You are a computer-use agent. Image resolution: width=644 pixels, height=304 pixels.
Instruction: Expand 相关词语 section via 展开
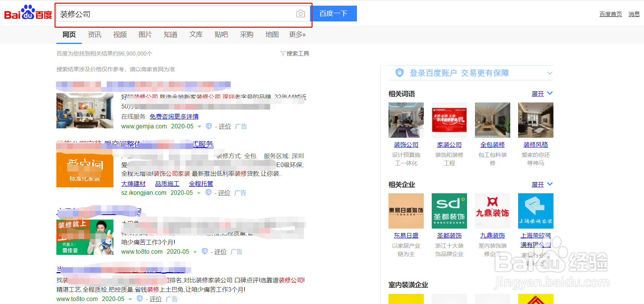click(542, 93)
